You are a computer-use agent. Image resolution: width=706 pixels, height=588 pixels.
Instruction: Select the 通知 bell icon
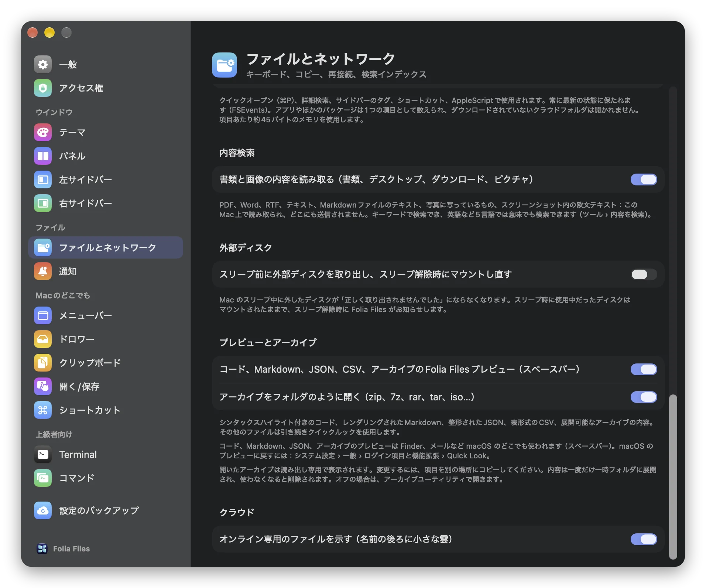(x=43, y=271)
